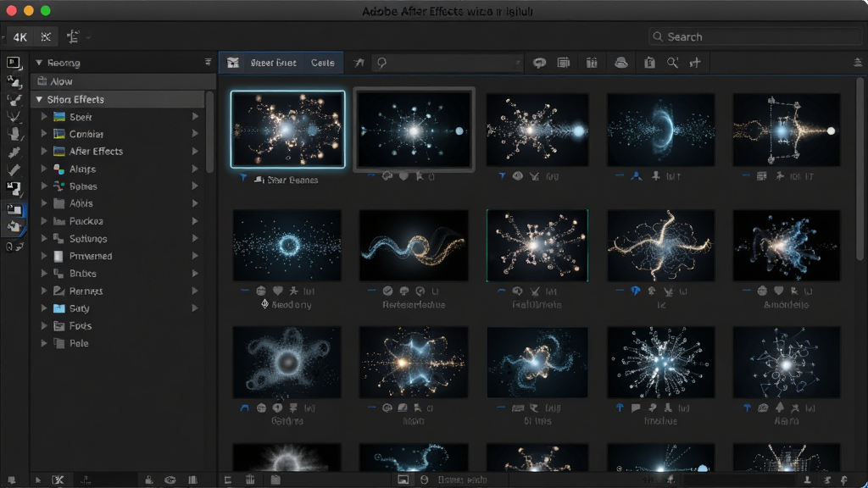Select the V-shaped pen tool in left strip
Viewport: 868px width, 488px height.
coord(14,116)
